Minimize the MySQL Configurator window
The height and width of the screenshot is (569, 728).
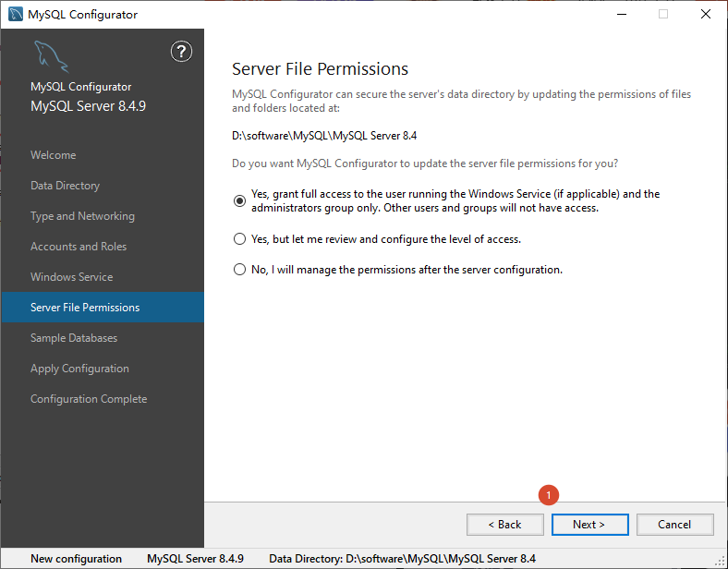pos(622,15)
